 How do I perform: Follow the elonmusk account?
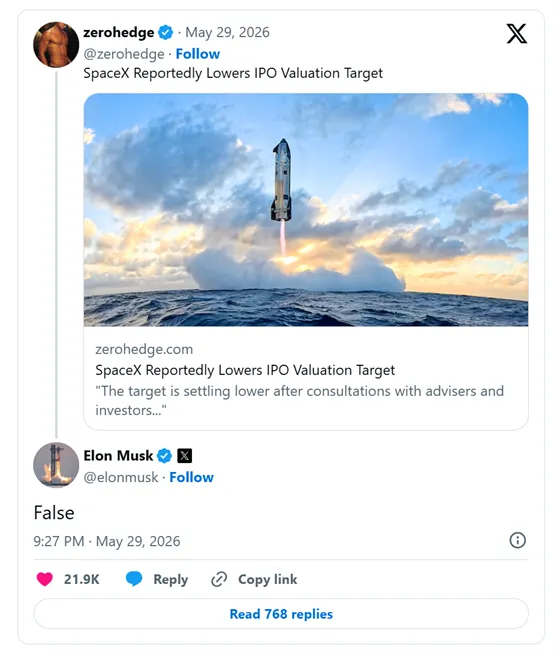point(191,477)
